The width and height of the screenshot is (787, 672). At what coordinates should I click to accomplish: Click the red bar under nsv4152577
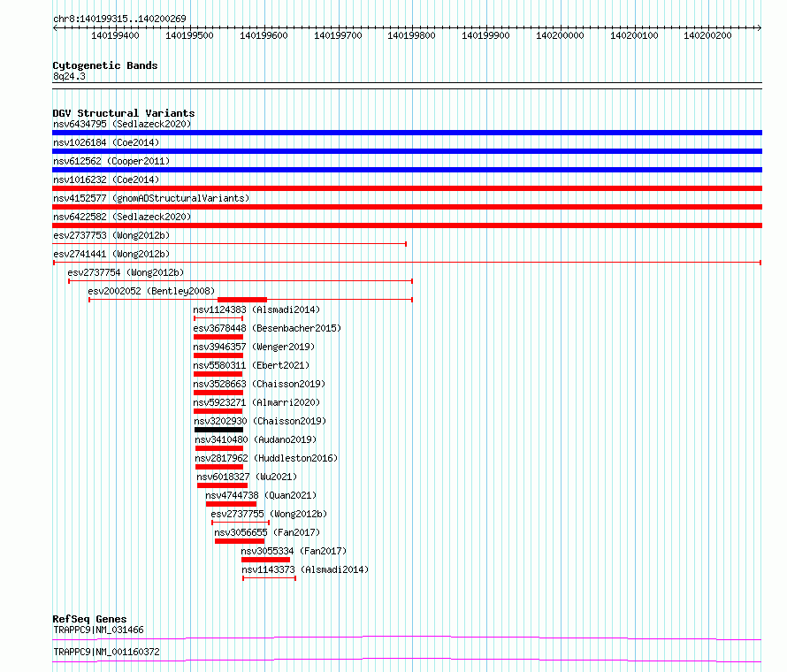407,207
